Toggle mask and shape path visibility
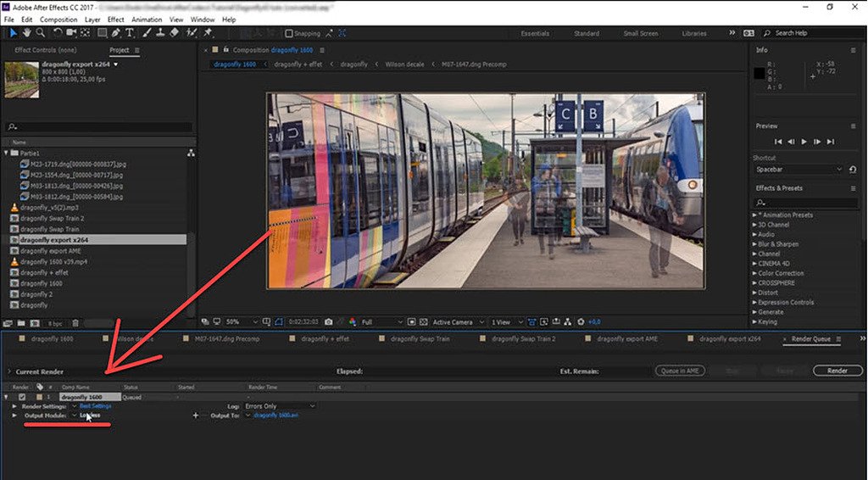The image size is (868, 480). tap(278, 321)
